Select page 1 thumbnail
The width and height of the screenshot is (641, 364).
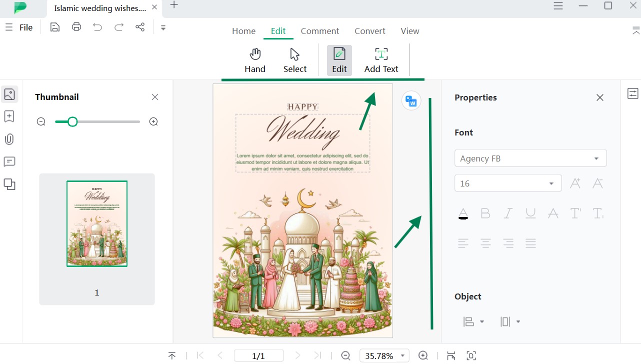(97, 223)
